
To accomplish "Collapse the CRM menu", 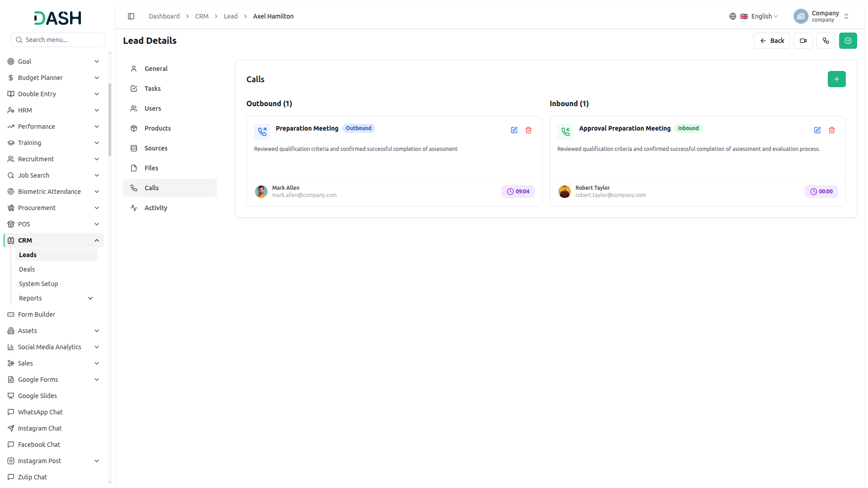I will (97, 240).
